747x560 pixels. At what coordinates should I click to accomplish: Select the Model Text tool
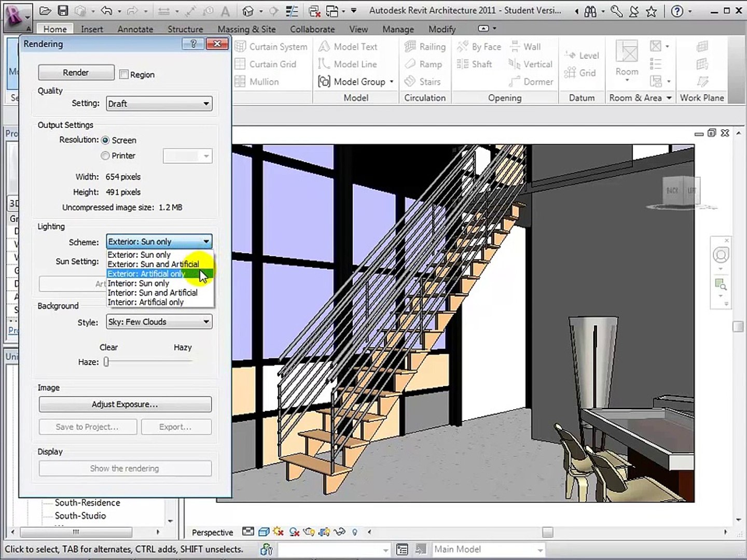coord(348,47)
